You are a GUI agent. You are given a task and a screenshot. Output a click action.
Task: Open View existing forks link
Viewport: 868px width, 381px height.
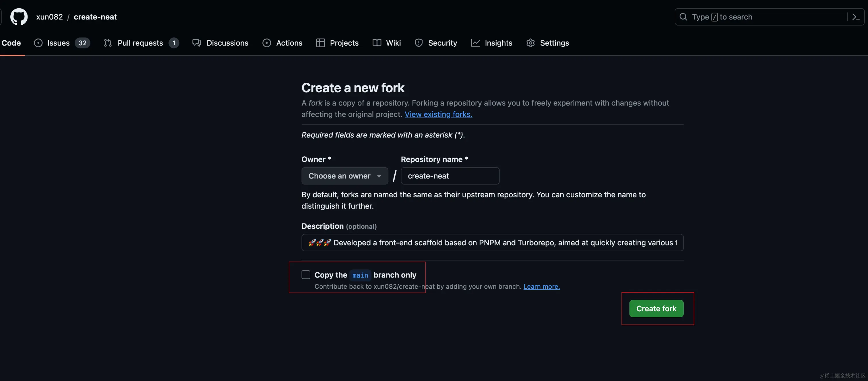(x=438, y=114)
